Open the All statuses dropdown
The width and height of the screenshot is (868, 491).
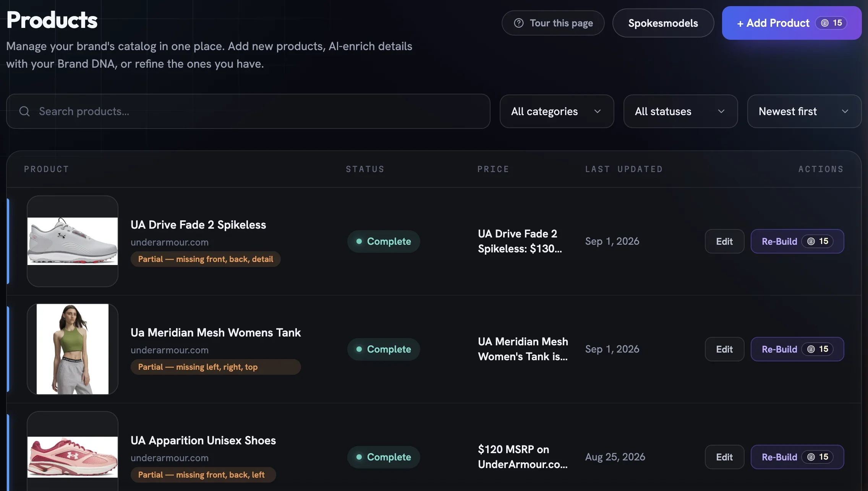click(x=680, y=111)
